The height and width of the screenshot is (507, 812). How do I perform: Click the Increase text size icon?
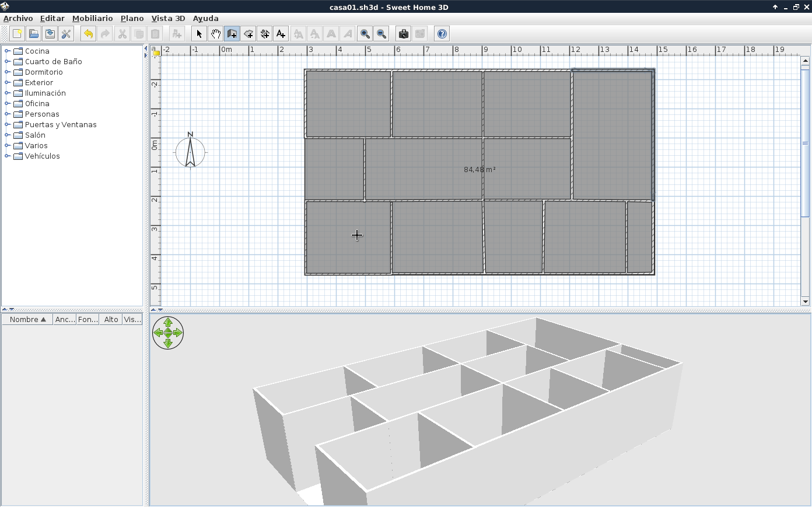click(298, 34)
